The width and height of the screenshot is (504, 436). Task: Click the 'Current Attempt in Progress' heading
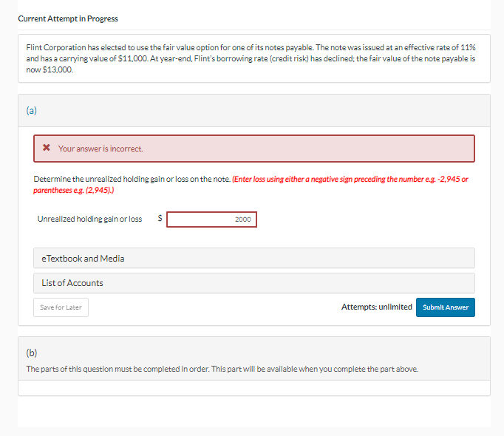click(x=68, y=18)
